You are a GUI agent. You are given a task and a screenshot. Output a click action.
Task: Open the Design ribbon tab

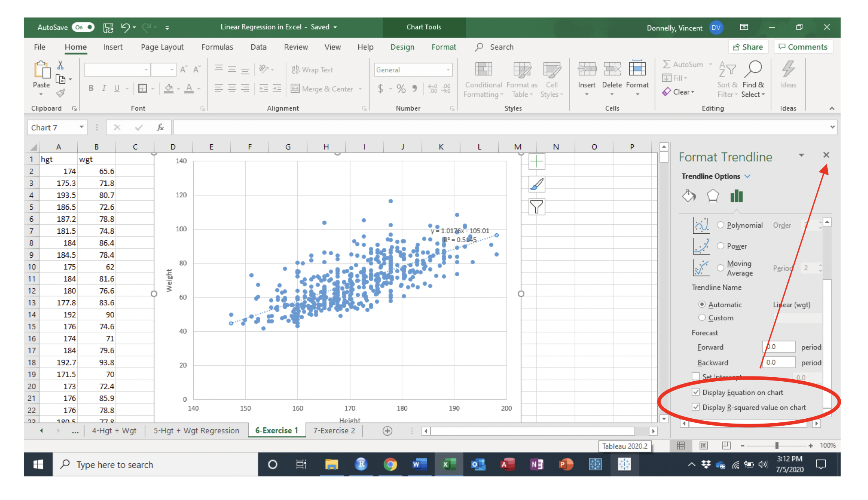[402, 47]
